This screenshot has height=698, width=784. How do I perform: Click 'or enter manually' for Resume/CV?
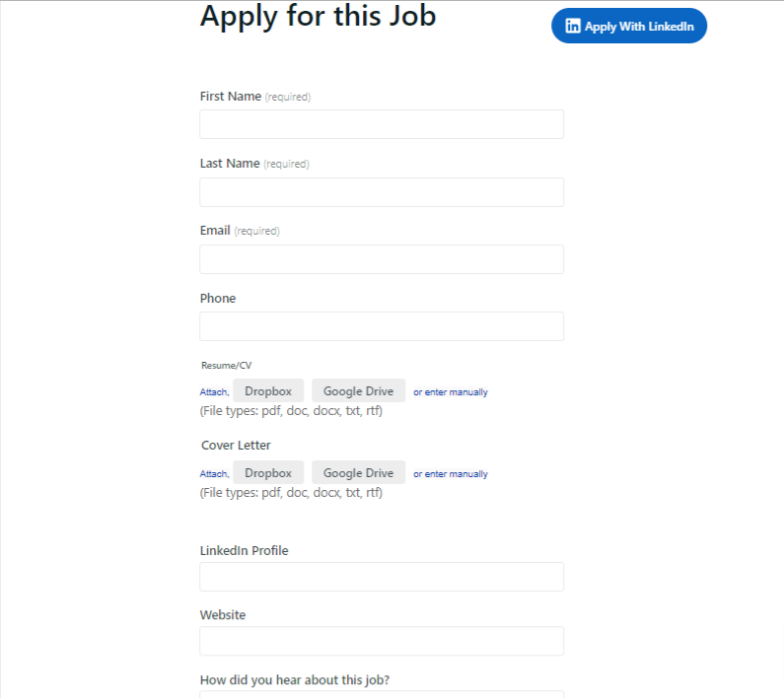pos(451,392)
